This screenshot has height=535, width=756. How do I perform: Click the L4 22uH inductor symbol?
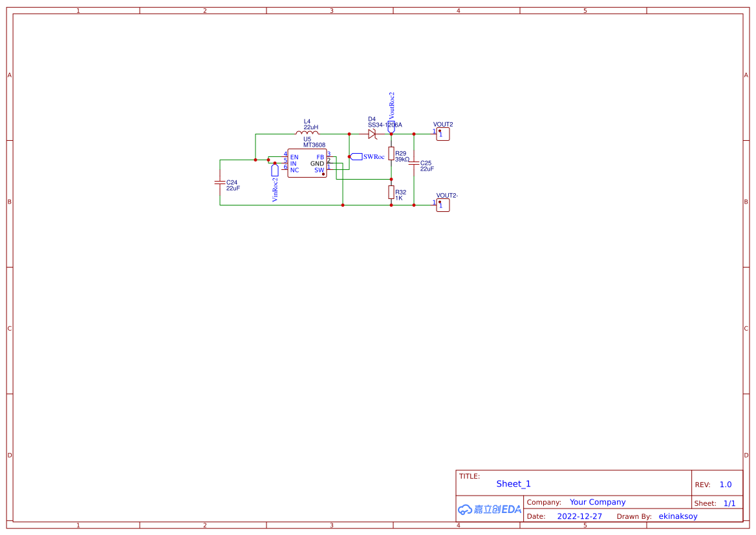(x=307, y=132)
